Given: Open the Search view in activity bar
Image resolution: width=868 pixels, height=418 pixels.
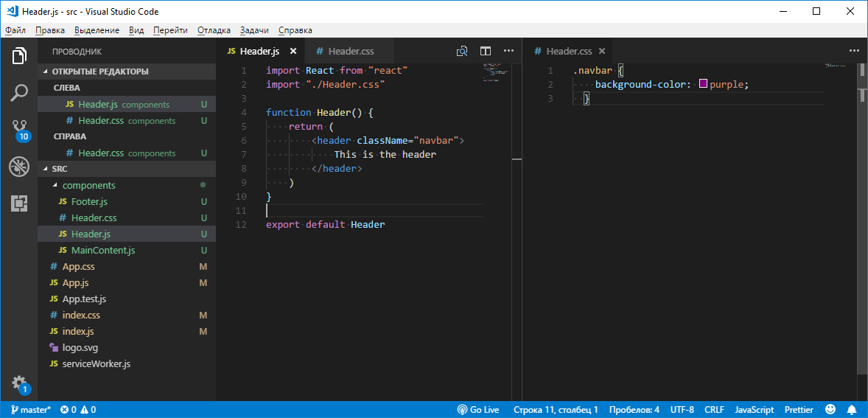Looking at the screenshot, I should 19,92.
